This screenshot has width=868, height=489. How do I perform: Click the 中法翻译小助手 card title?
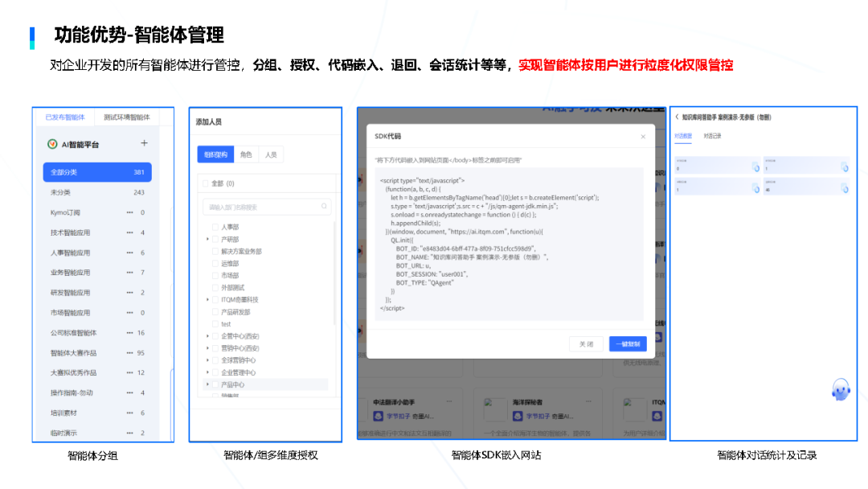point(394,402)
